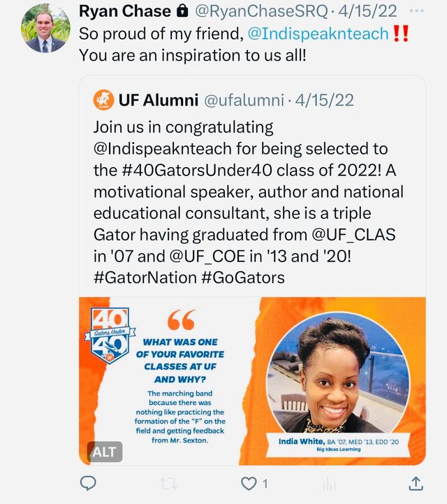Click the UF Alumni avatar logo

click(103, 100)
